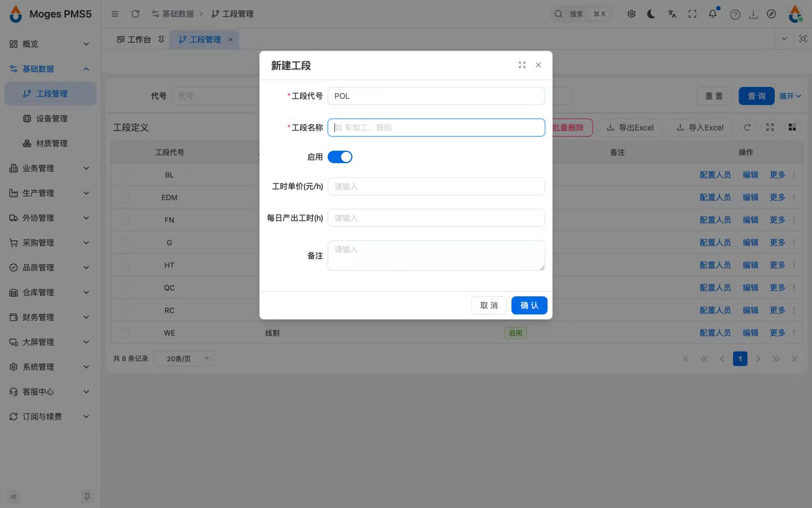Check the EDM row checkbox

click(125, 198)
